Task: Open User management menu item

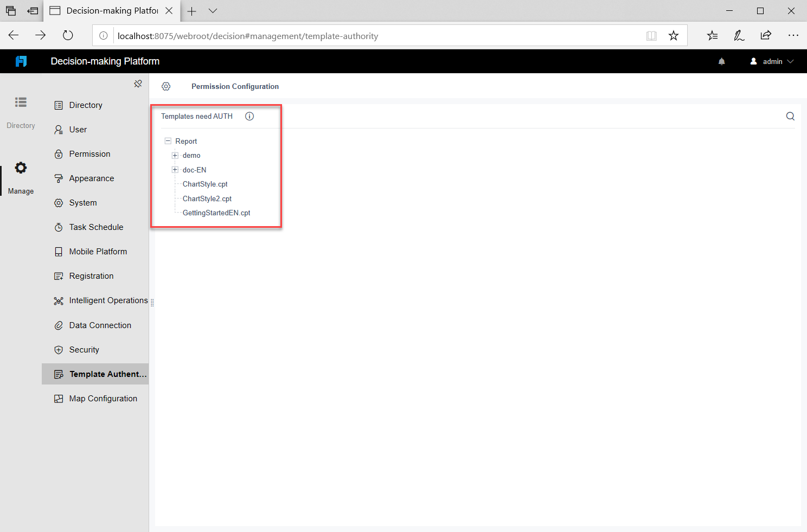Action: tap(95, 130)
